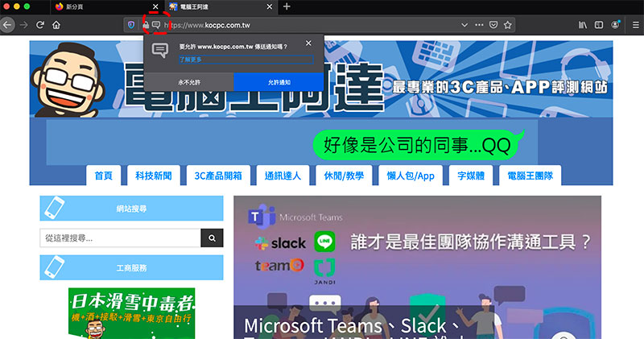Click the 永不允許 button
This screenshot has height=339, width=644.
(x=188, y=82)
